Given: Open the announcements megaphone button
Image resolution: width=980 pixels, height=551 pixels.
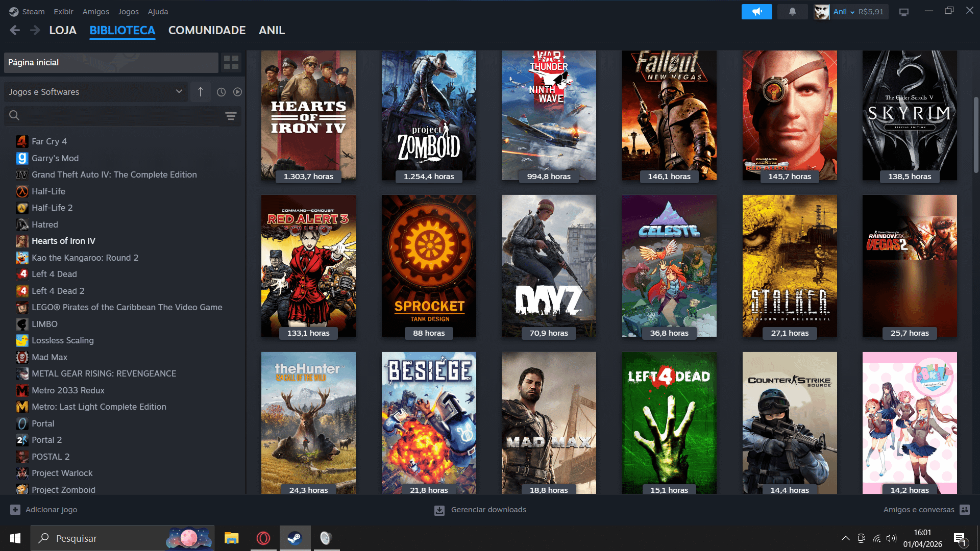Looking at the screenshot, I should [x=756, y=11].
